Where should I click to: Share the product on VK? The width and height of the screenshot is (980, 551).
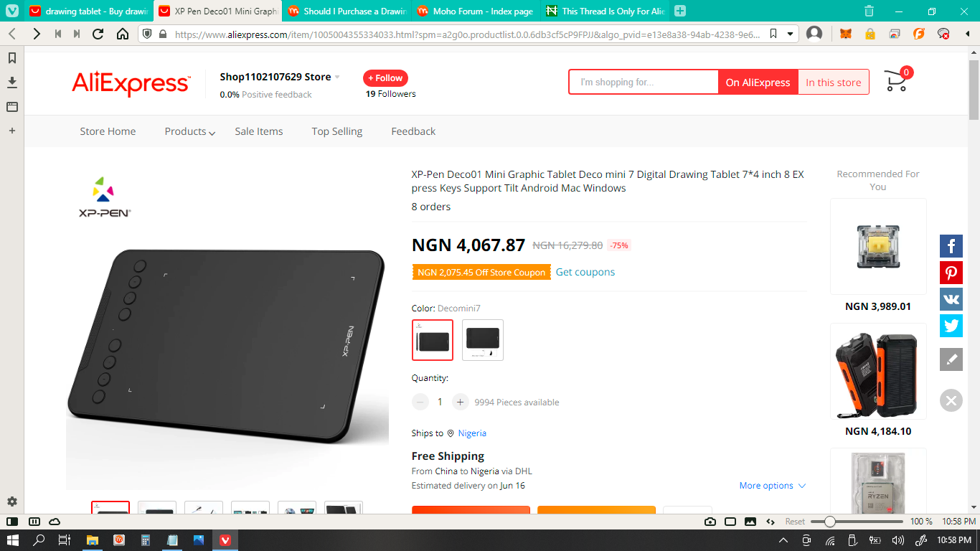tap(951, 299)
